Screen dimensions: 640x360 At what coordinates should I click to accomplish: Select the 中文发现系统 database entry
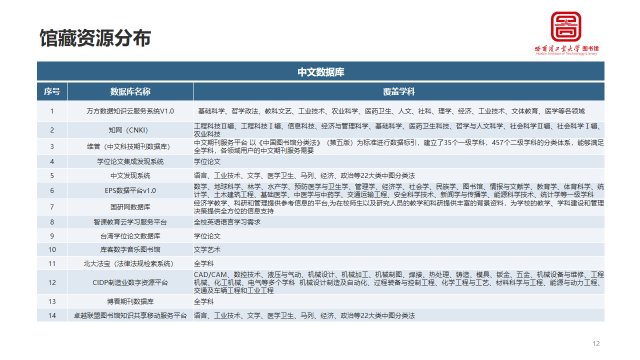click(130, 176)
